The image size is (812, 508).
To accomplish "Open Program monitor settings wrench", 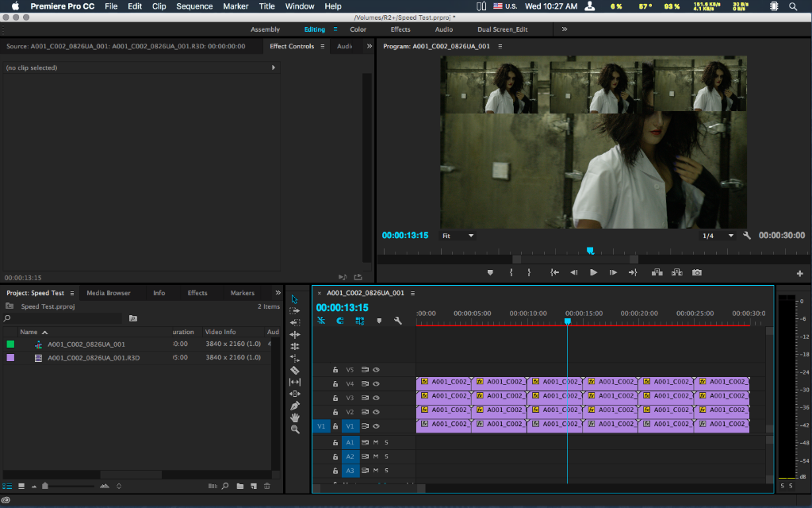I will tap(747, 235).
